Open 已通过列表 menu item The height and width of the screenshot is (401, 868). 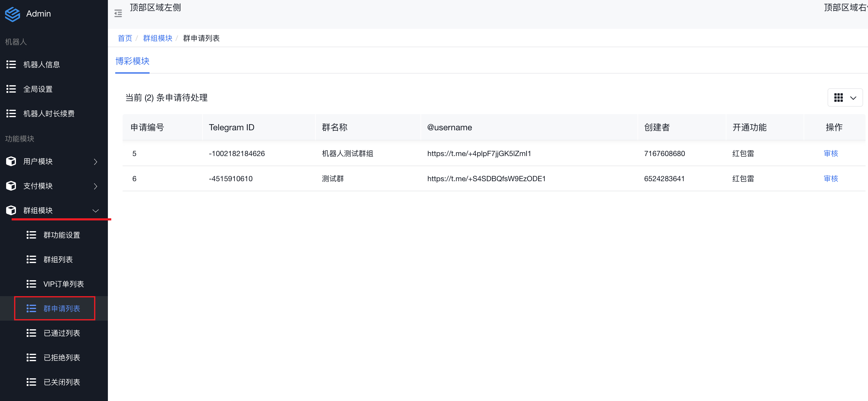pos(62,333)
